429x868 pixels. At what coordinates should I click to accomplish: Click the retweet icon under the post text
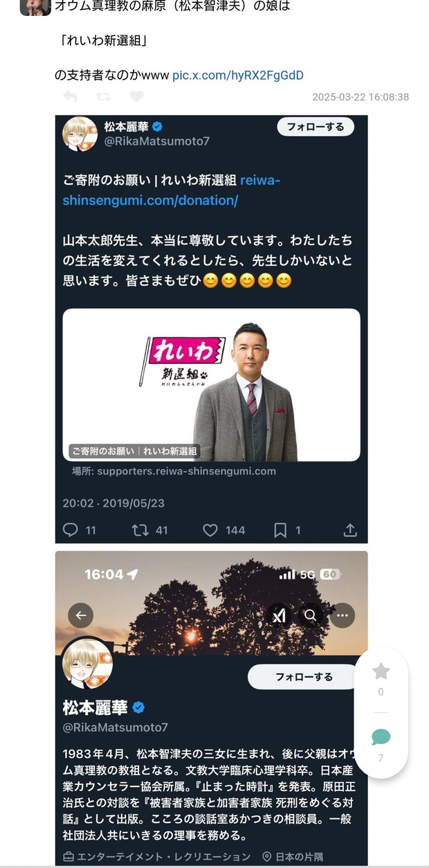pyautogui.click(x=103, y=97)
